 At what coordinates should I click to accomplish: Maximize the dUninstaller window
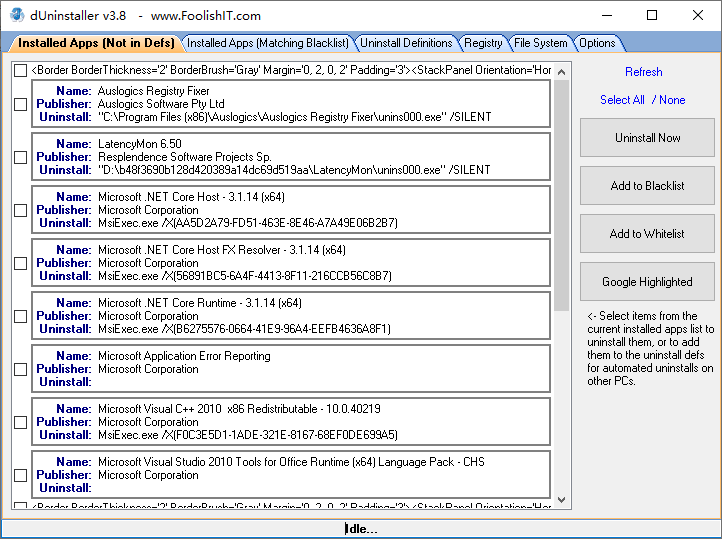(x=652, y=15)
